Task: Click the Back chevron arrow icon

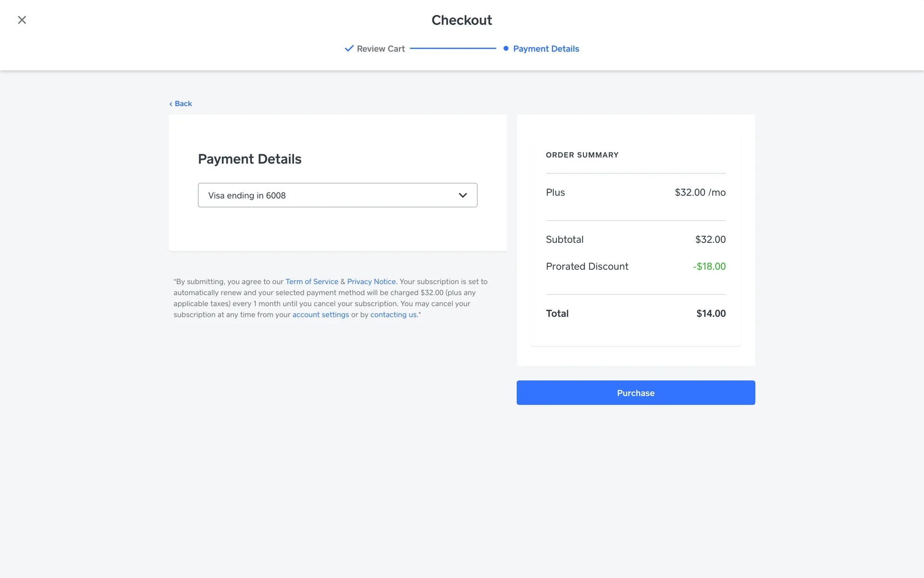Action: click(x=171, y=104)
